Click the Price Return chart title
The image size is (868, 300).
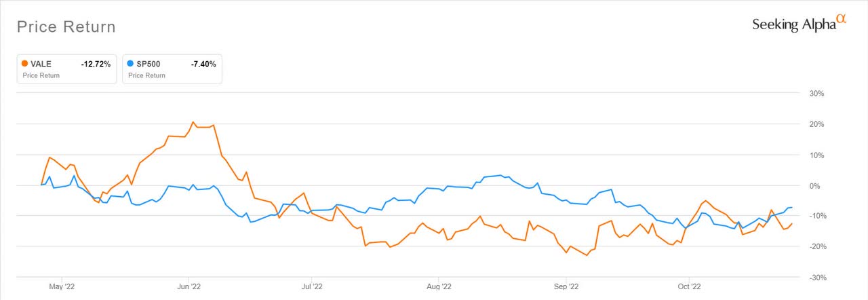pos(66,27)
